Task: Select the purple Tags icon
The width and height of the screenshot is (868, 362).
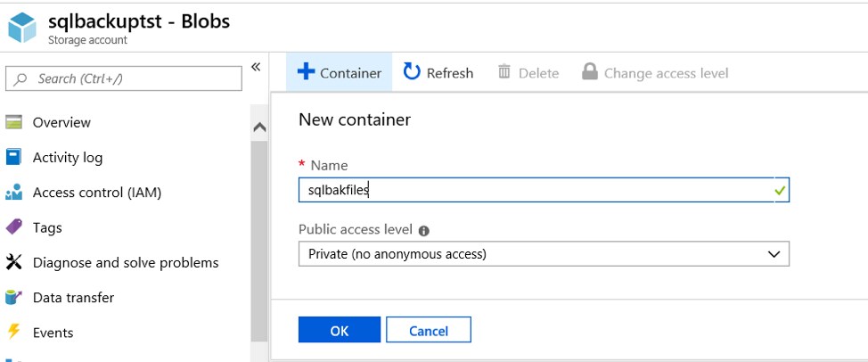Action: tap(13, 227)
